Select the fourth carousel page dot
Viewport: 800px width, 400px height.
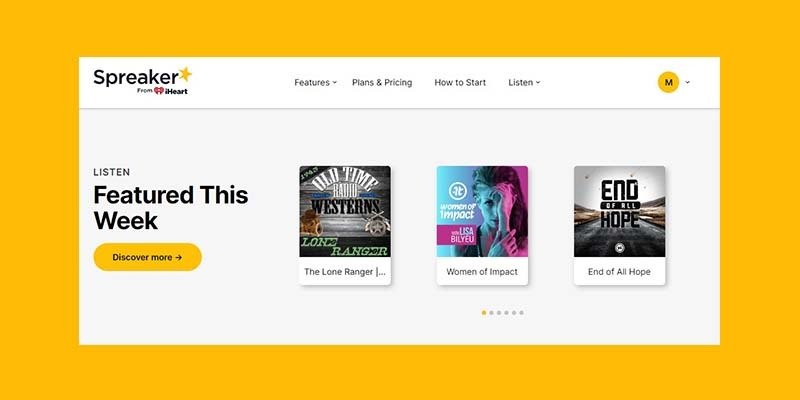tap(506, 313)
